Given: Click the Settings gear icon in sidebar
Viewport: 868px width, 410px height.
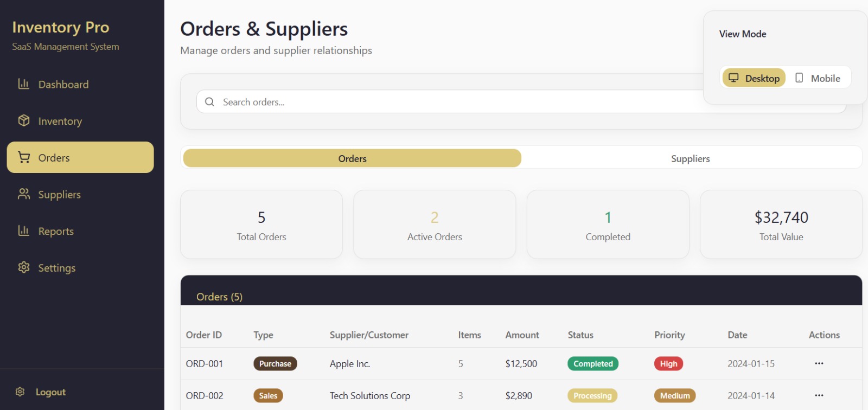Looking at the screenshot, I should pos(23,267).
